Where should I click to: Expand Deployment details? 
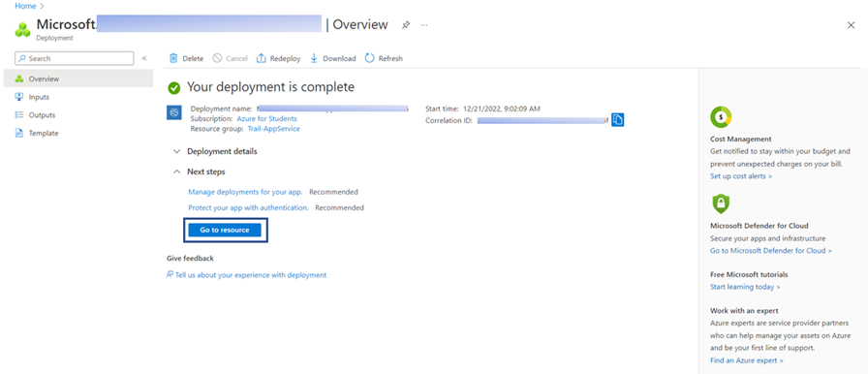pyautogui.click(x=215, y=151)
